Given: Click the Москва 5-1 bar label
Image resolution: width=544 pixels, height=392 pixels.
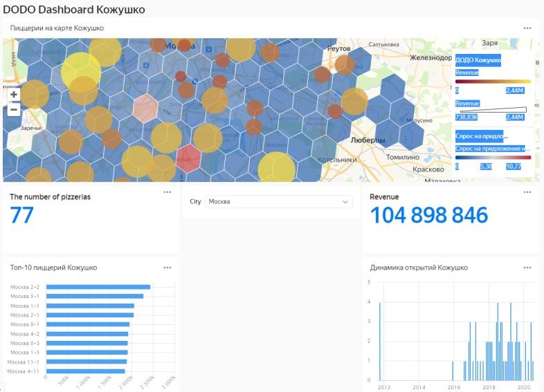Looking at the screenshot, I should pos(25,297).
